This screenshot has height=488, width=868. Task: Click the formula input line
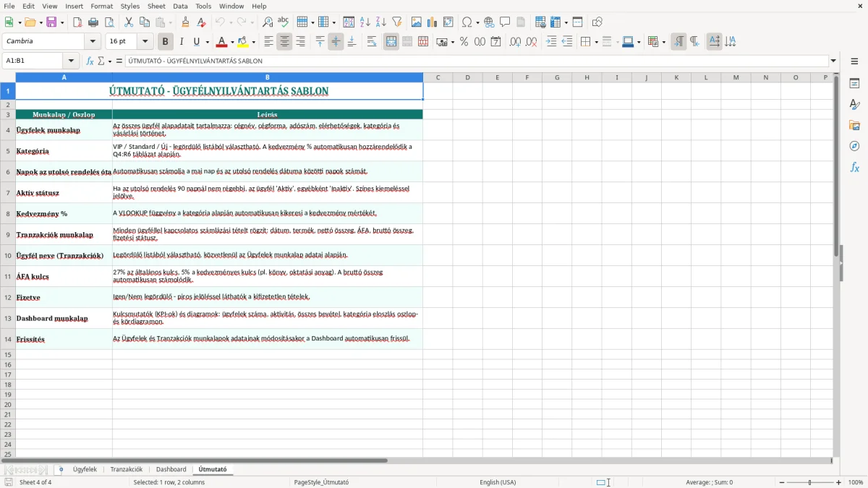tap(476, 61)
